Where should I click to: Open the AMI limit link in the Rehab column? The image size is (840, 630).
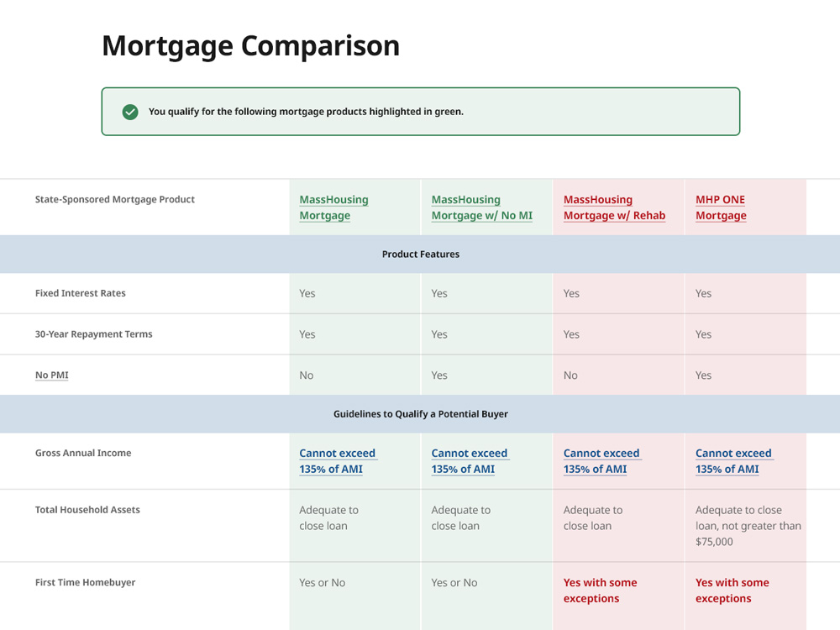pyautogui.click(x=601, y=461)
